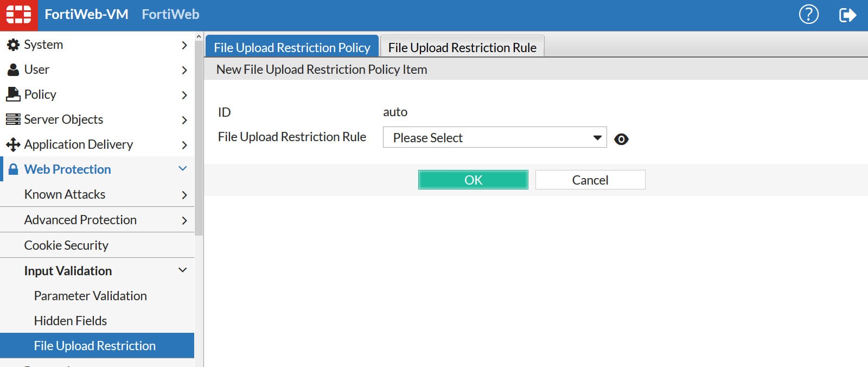The height and width of the screenshot is (367, 868).
Task: Click the Input Validation menu label
Action: point(68,271)
